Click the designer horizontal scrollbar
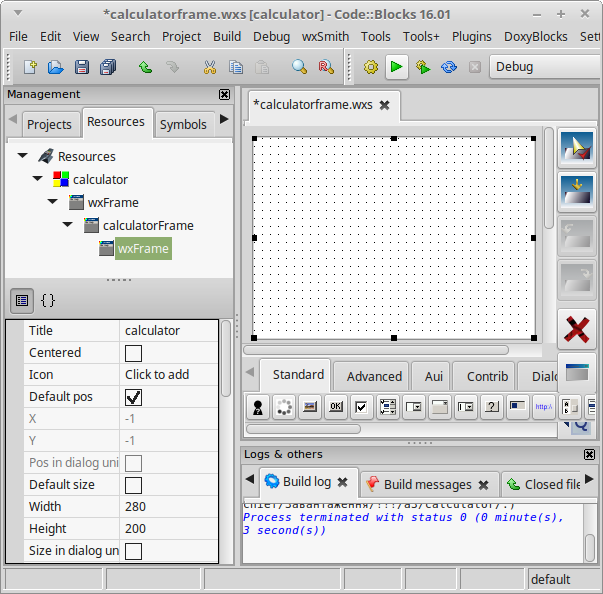Image resolution: width=603 pixels, height=594 pixels. coord(376,350)
